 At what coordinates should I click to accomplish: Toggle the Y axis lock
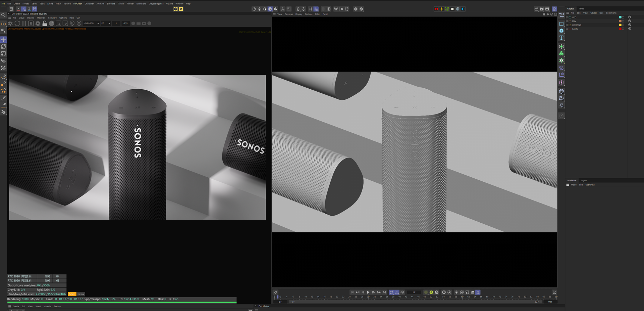point(23,9)
